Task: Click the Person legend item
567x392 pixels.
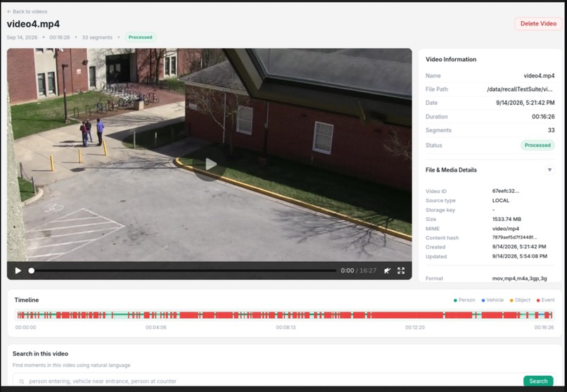Action: click(464, 300)
